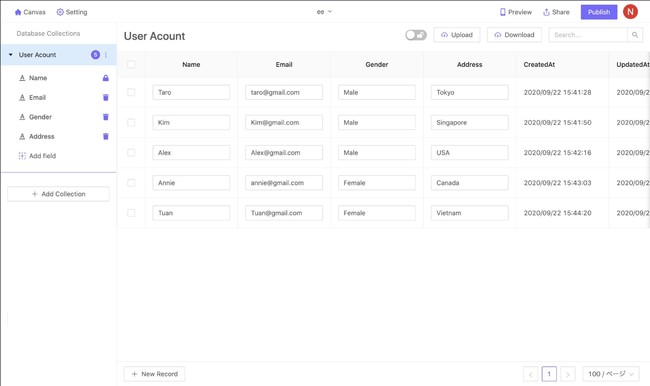Click the red N profile avatar

630,12
